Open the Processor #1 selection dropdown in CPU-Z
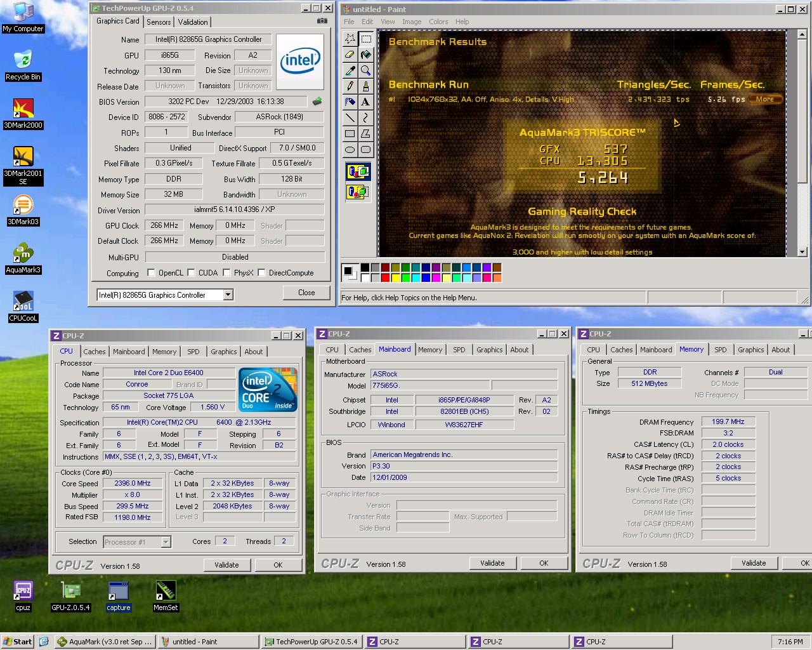 click(166, 542)
